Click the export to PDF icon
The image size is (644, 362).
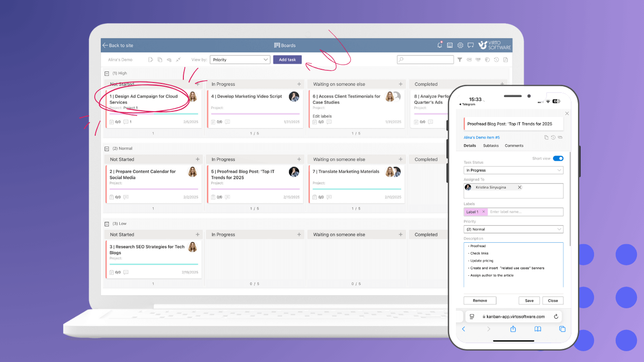coord(505,59)
